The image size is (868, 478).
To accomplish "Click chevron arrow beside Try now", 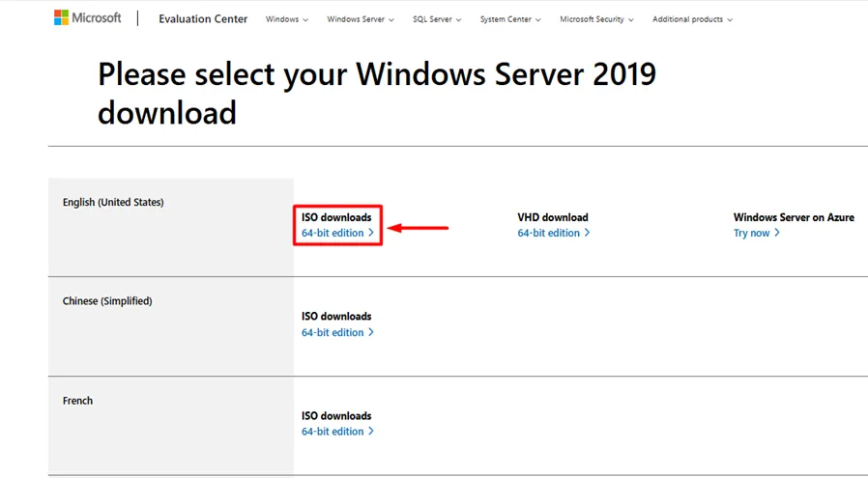I will click(777, 233).
